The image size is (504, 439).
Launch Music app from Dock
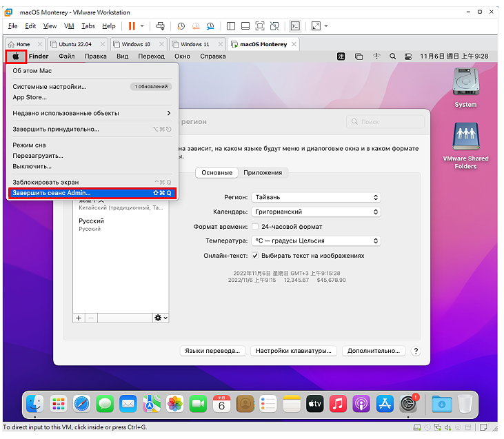pos(338,403)
